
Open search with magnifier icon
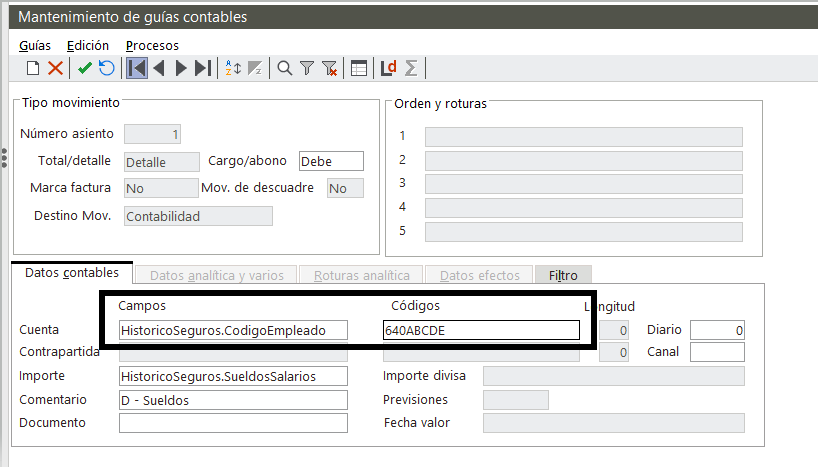(285, 68)
